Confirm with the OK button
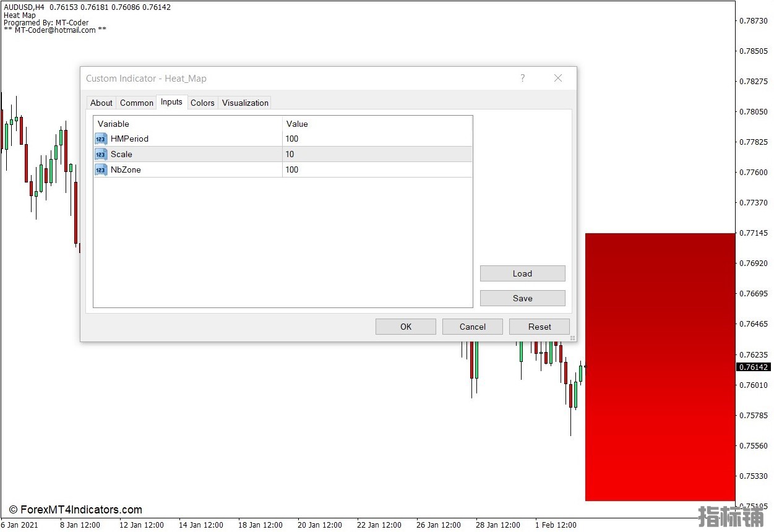 coord(406,327)
